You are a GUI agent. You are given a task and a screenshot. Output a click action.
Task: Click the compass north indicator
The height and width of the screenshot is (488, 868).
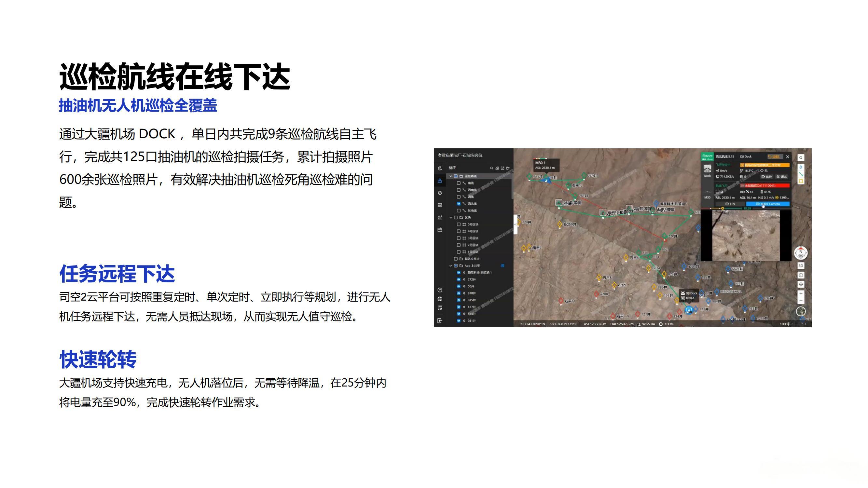tap(801, 253)
